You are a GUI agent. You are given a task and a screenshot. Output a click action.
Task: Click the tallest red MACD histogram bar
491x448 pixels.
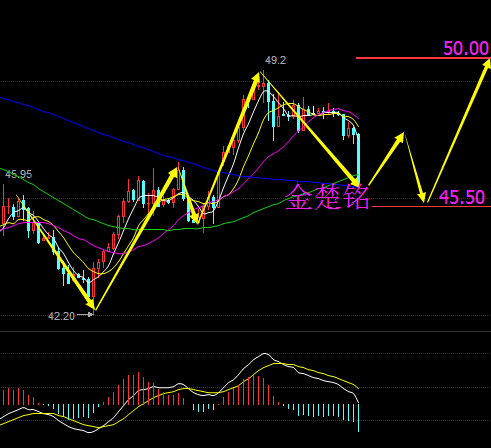pos(138,388)
